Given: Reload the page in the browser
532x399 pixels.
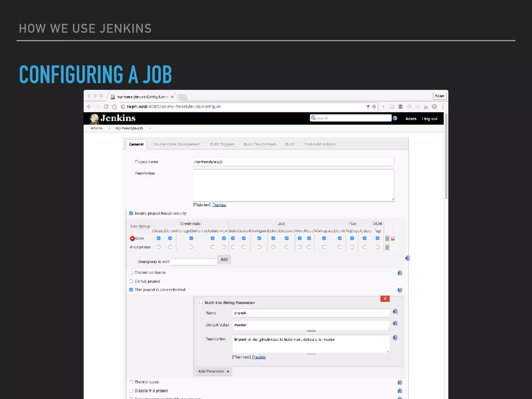Looking at the screenshot, I should (106, 107).
